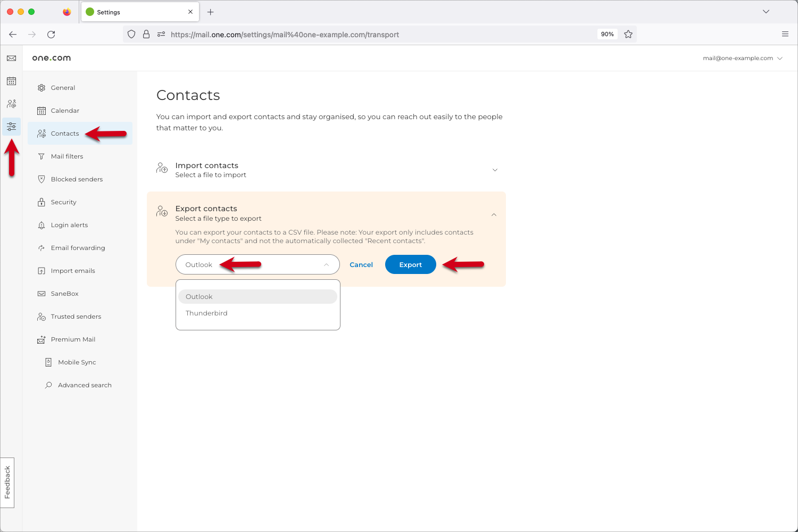Screen dimensions: 798x532
Task: Click the Security padlock icon
Action: pos(41,202)
